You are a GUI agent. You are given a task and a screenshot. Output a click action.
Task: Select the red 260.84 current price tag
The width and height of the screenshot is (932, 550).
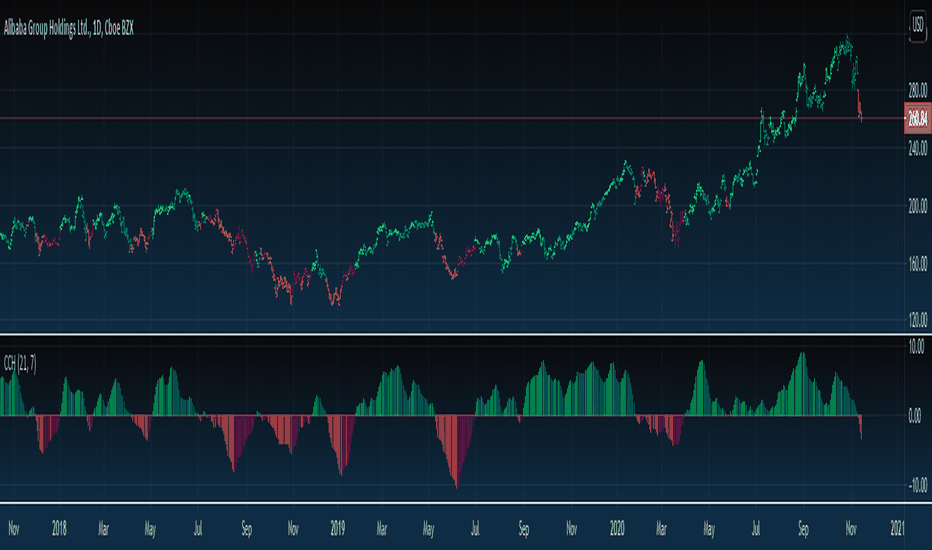coord(916,118)
